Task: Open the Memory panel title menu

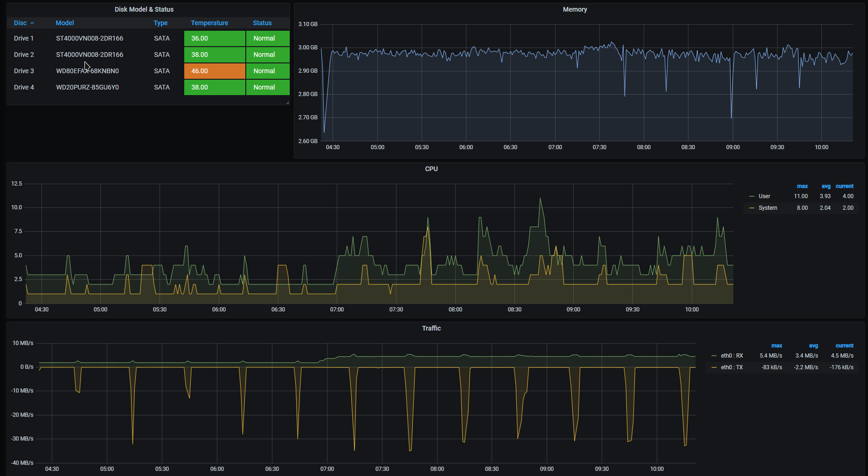Action: tap(575, 9)
